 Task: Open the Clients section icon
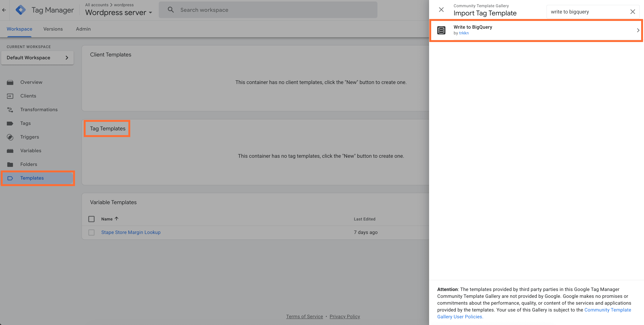pos(10,96)
